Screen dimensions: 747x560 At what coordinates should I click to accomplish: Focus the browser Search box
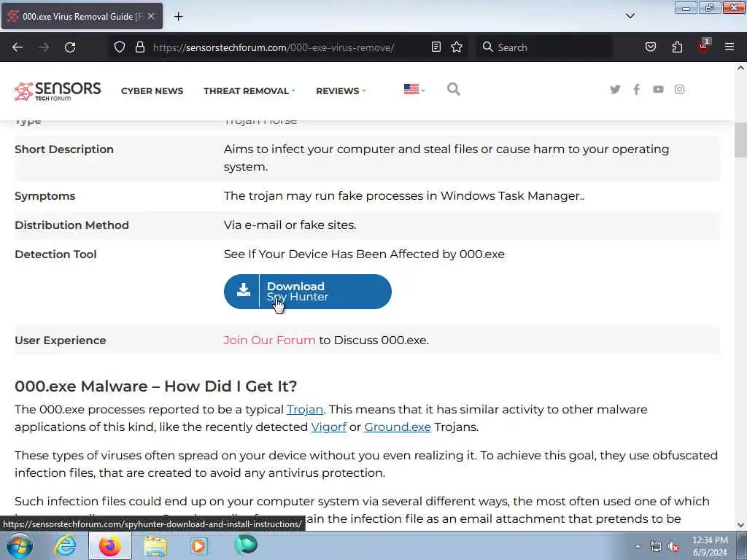point(544,47)
